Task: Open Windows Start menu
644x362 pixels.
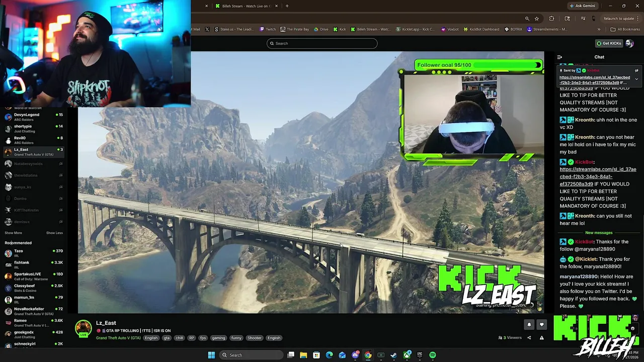Action: pos(211,355)
